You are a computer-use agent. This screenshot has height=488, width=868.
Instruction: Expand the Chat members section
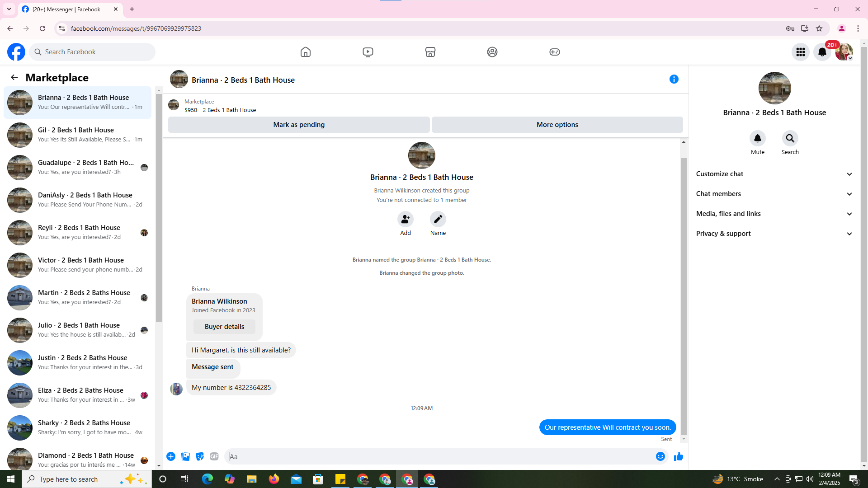click(774, 194)
